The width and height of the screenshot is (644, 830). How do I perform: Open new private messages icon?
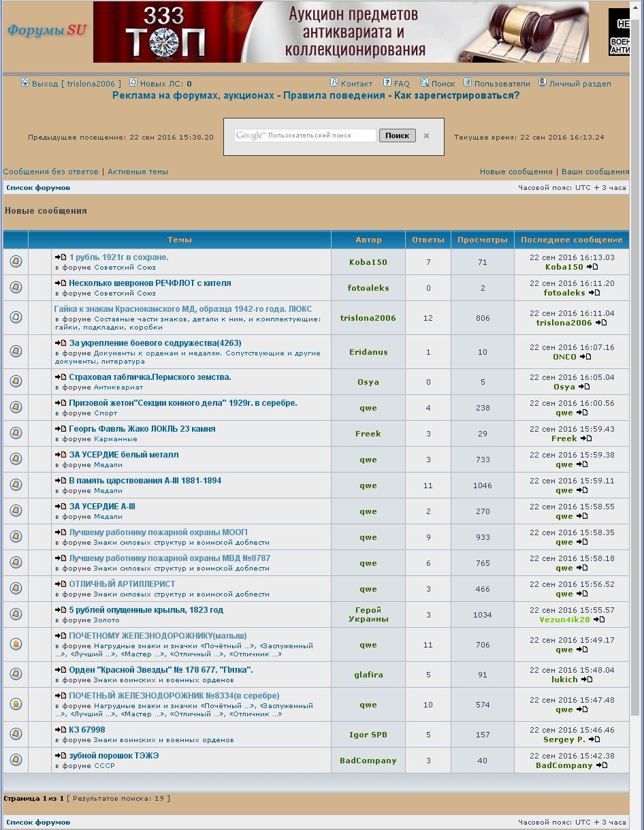pos(133,82)
